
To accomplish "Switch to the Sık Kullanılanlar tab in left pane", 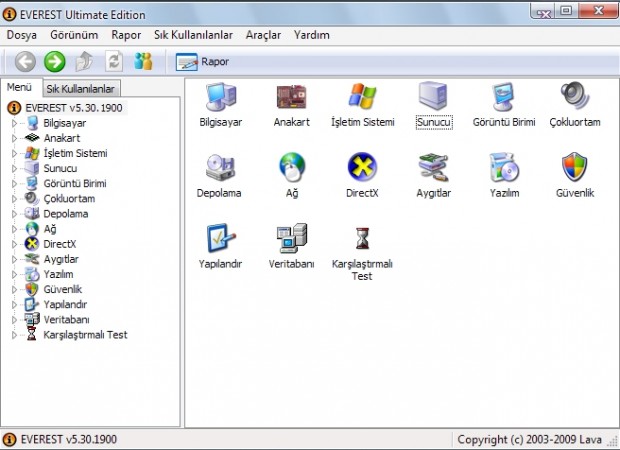I will [81, 89].
